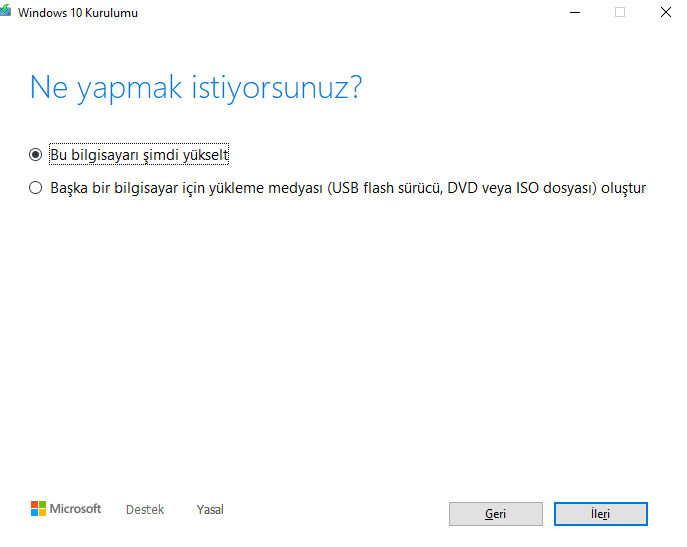
Task: Click the "Windows 10 Kurulumu" title text
Action: (78, 13)
